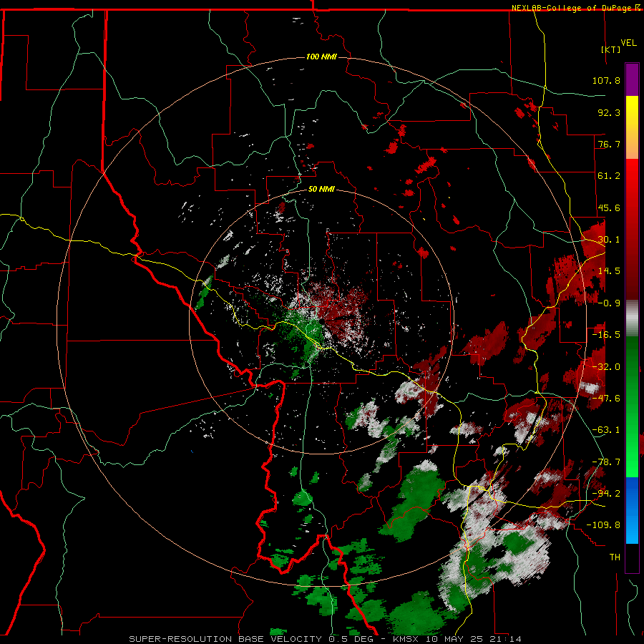Image resolution: width=644 pixels, height=644 pixels.
Task: Click the TH label on the legend
Action: (x=615, y=557)
